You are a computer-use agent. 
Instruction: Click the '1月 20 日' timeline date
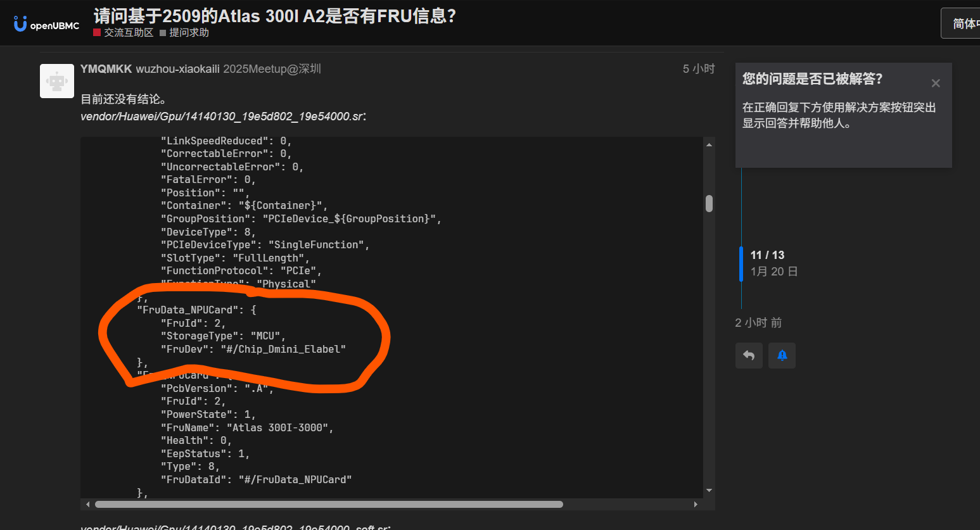tap(774, 272)
